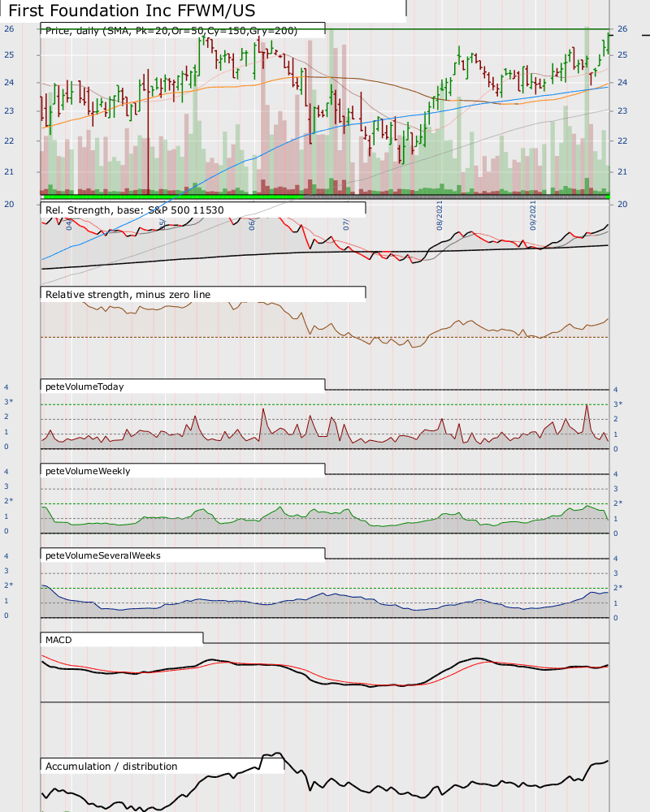Click the 08/2021 date axis marker
Viewport: 650px width, 812px height.
point(440,215)
